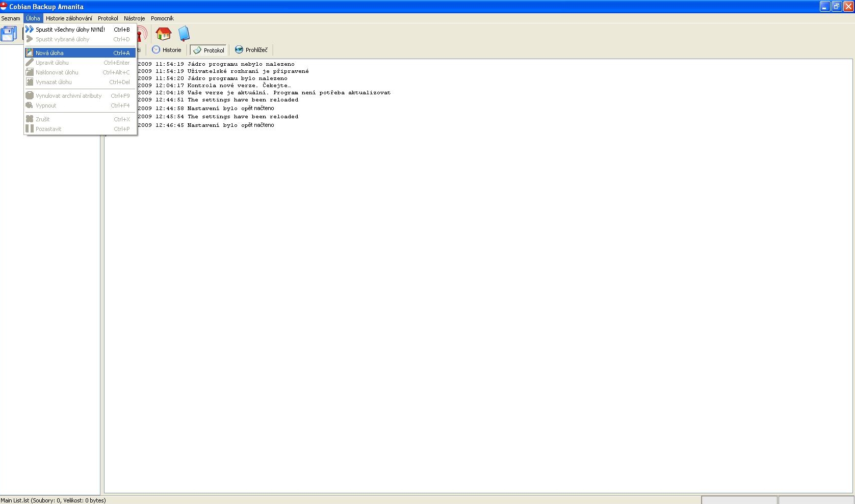Choose Zrušit menu entry
The image size is (855, 504).
click(81, 119)
